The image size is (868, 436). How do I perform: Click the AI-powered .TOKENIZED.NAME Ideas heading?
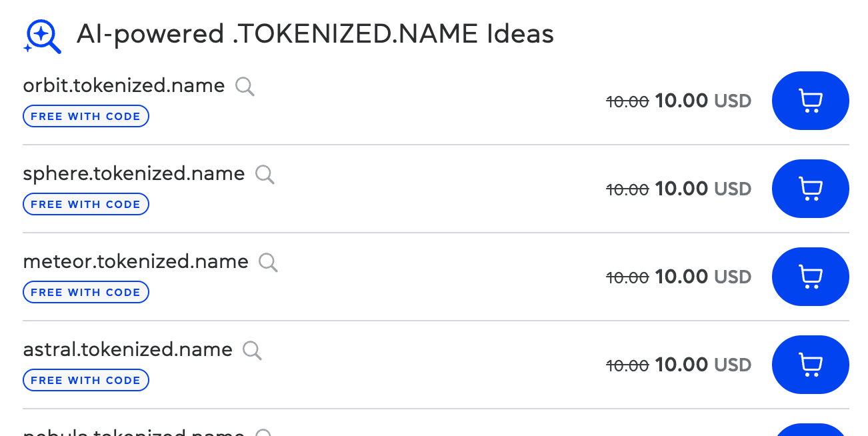click(315, 34)
